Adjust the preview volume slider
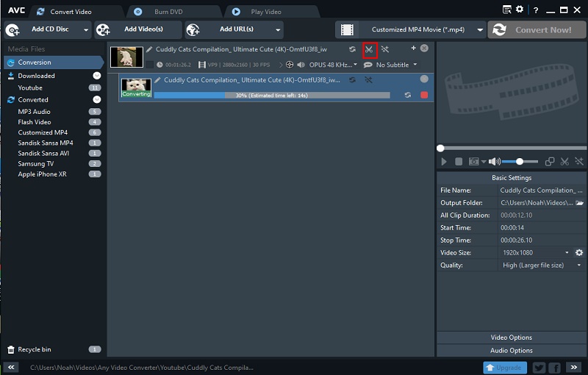The image size is (588, 375). pyautogui.click(x=520, y=162)
